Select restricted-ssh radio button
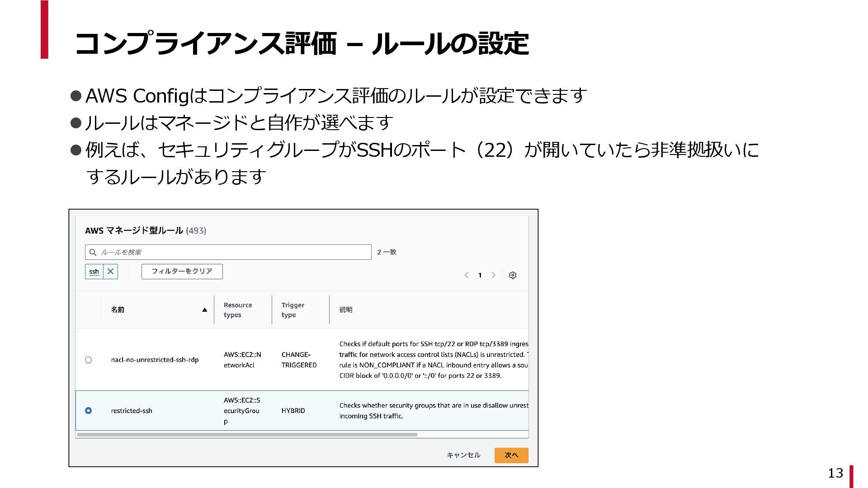 pyautogui.click(x=88, y=411)
